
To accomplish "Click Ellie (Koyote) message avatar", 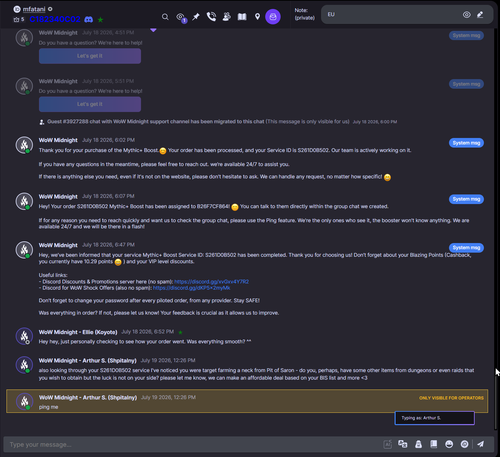I will pyautogui.click(x=24, y=336).
